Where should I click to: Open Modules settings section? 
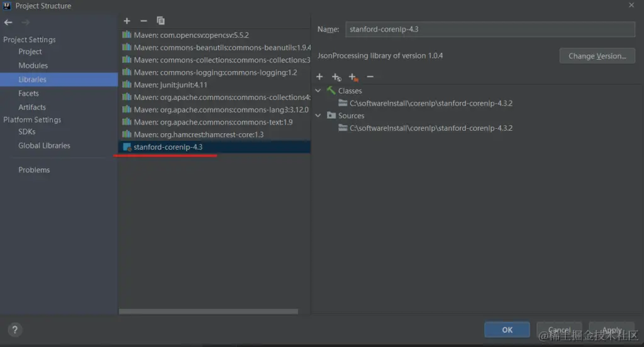click(33, 66)
